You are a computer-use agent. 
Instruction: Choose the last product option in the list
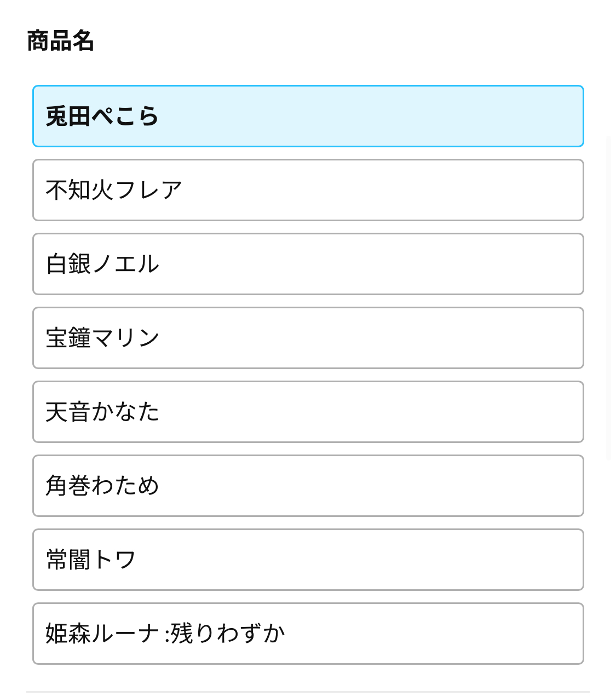[308, 634]
